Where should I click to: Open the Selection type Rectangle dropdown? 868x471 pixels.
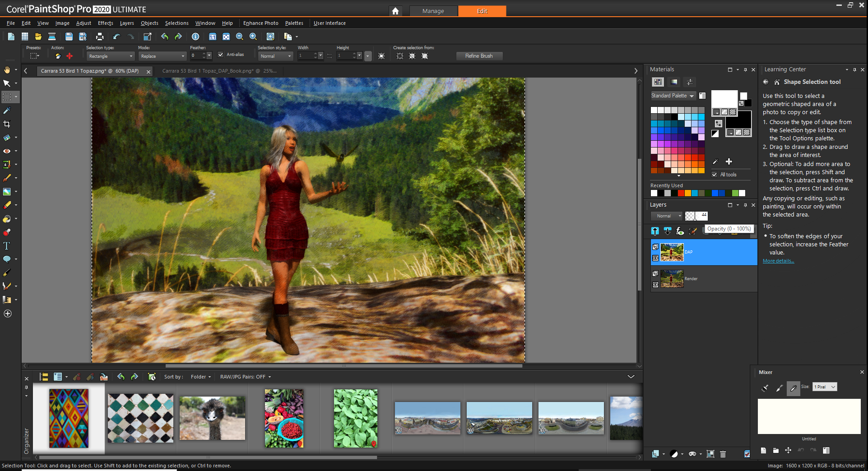111,56
